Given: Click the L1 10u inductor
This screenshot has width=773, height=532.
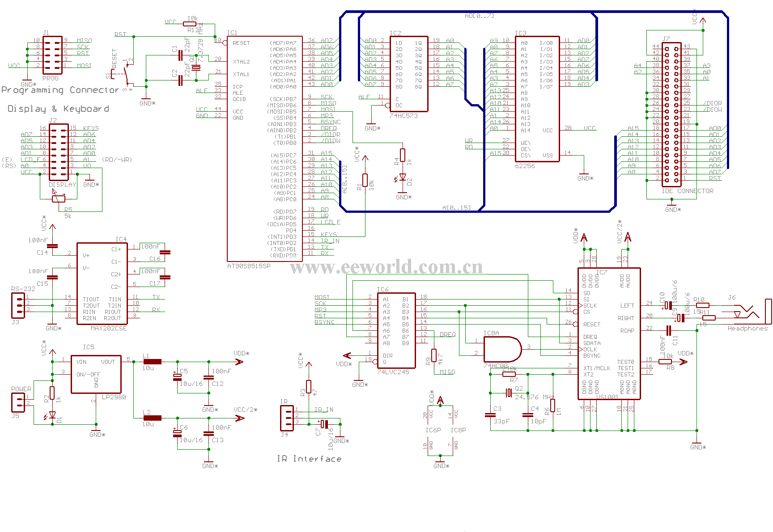Looking at the screenshot, I should [x=152, y=362].
